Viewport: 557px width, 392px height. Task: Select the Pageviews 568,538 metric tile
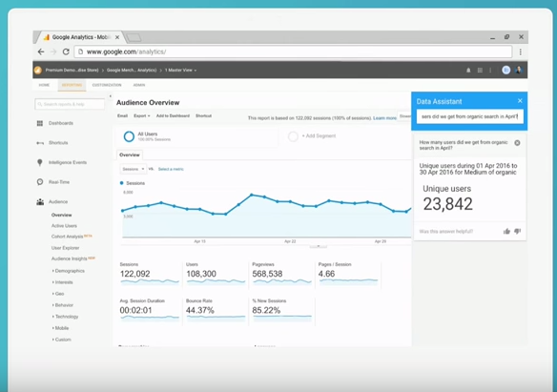tap(281, 274)
